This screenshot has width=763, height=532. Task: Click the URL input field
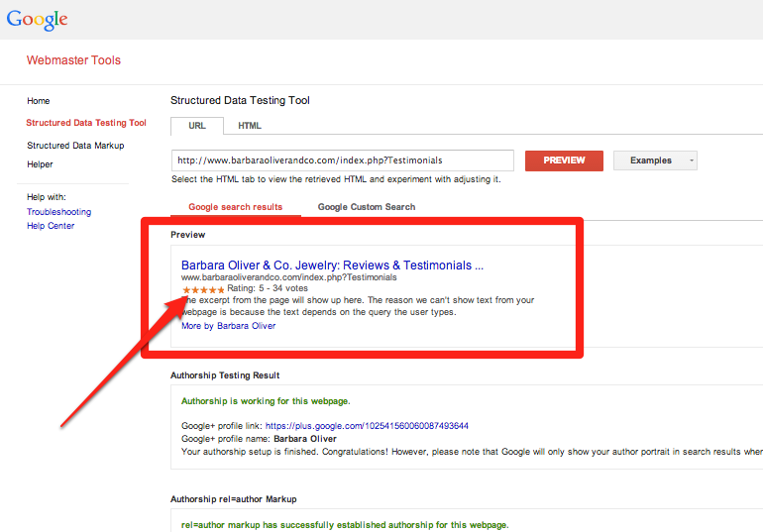point(343,160)
